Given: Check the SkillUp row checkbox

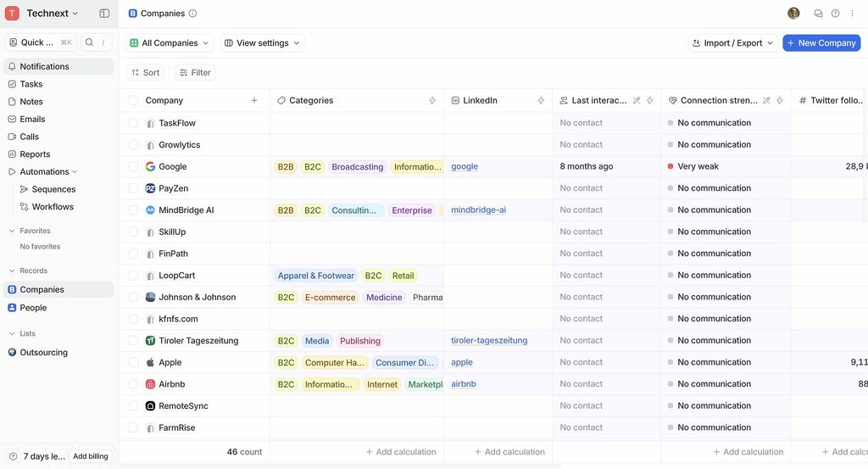Looking at the screenshot, I should (x=133, y=232).
